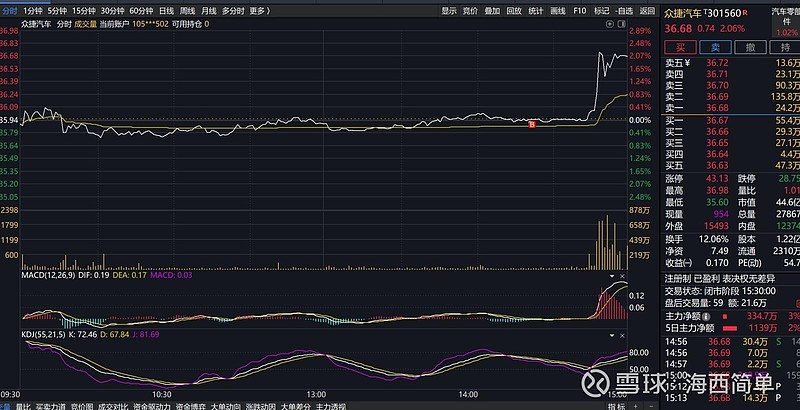Click the 持 holdings button

[x=785, y=47]
